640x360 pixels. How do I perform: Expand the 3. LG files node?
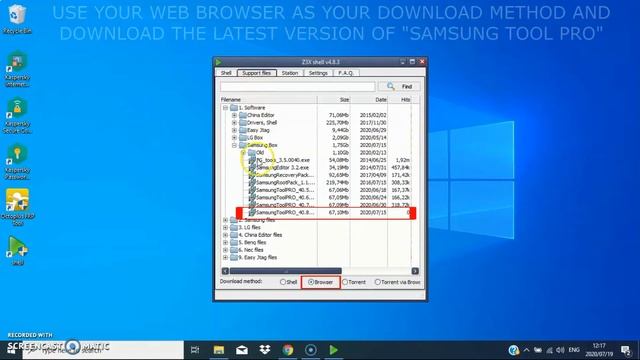[x=225, y=227]
